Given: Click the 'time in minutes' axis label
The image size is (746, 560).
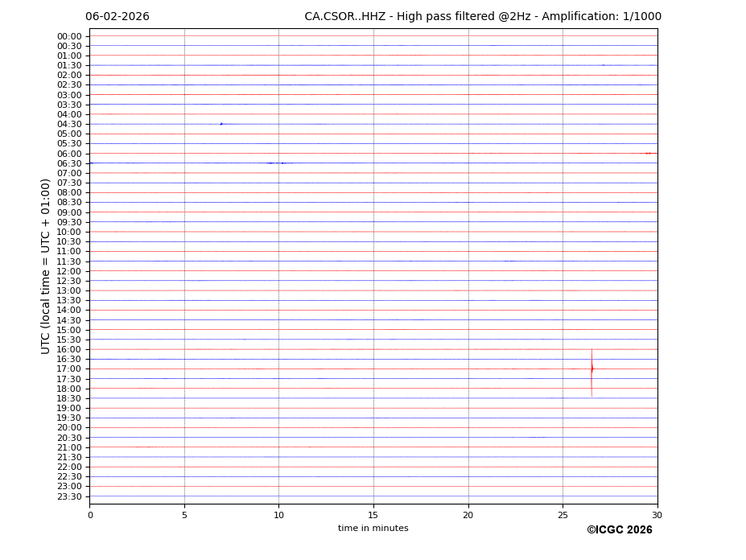Looking at the screenshot, I should pos(373,529).
